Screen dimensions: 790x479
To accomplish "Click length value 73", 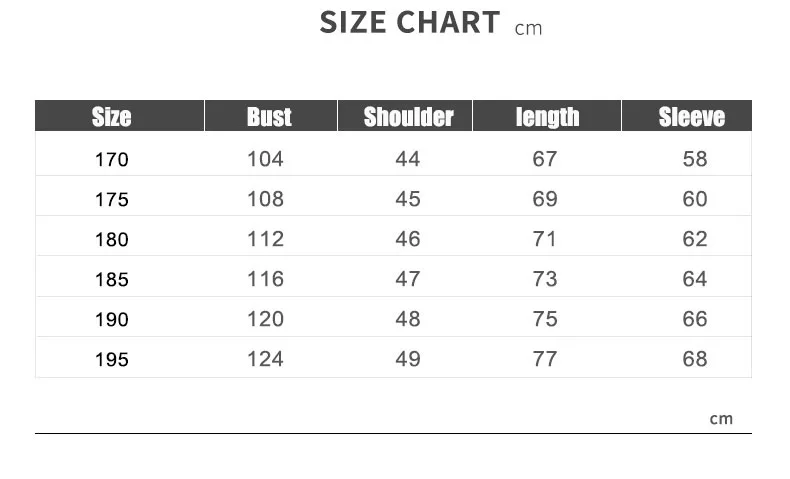I will [545, 279].
